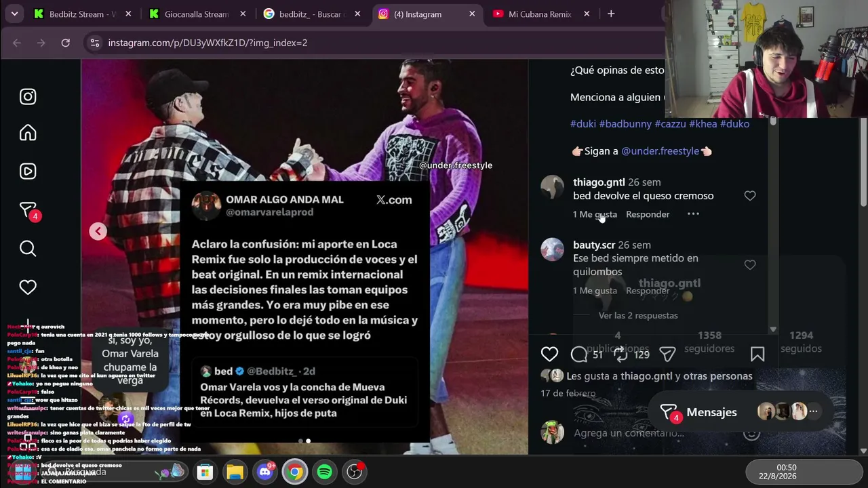Like the post with the heart icon
This screenshot has width=868, height=488.
click(549, 354)
